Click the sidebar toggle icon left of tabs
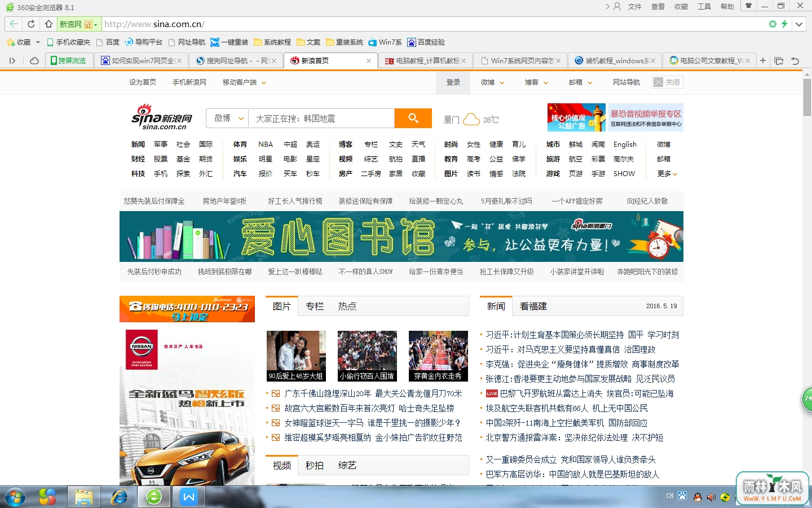Screen dimensions: 812x508 click(x=12, y=60)
